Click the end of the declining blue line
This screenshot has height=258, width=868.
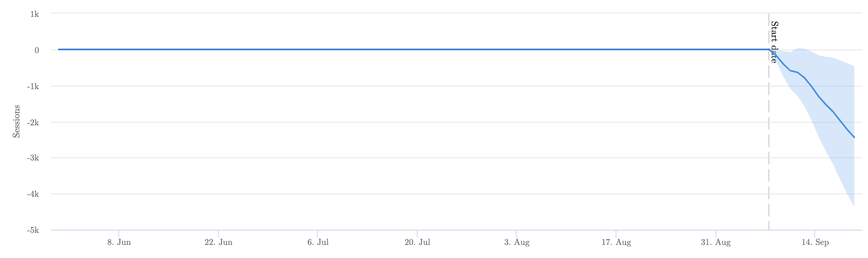pos(854,137)
